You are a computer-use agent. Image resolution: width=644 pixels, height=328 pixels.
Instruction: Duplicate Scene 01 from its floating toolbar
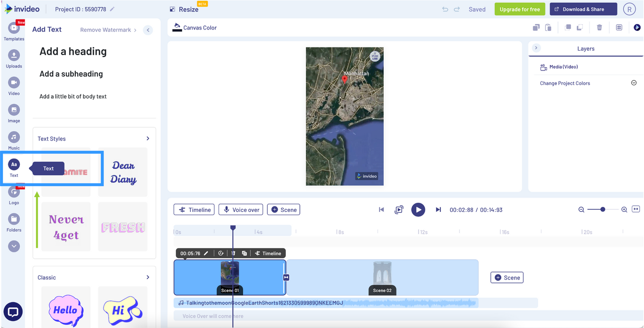[244, 253]
